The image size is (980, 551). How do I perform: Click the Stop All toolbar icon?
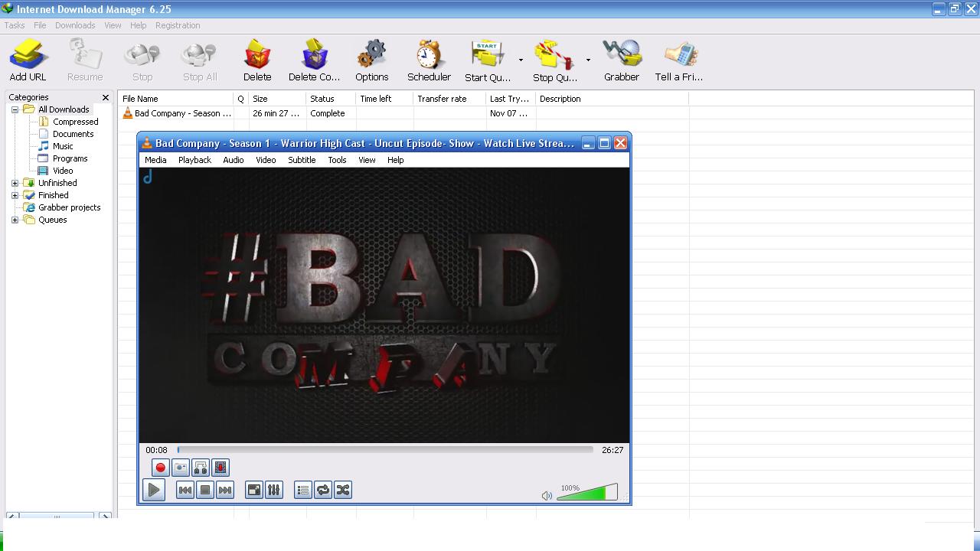coord(200,55)
